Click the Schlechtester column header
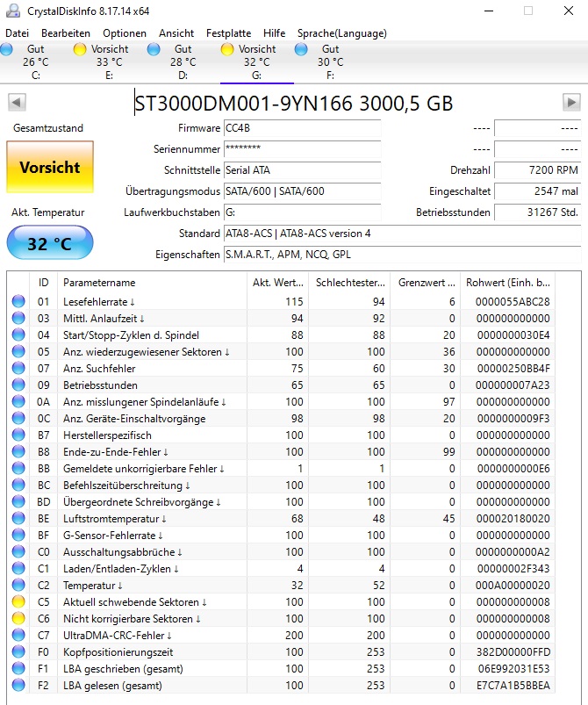 point(349,283)
